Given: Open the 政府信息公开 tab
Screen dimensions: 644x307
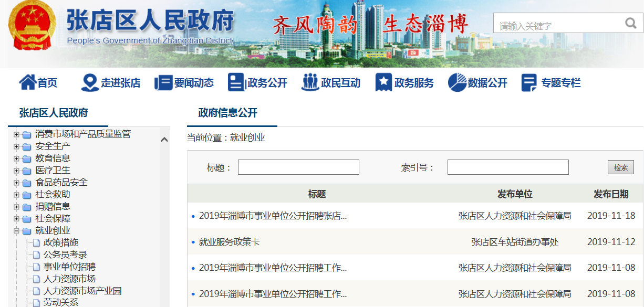Looking at the screenshot, I should click(x=227, y=113).
